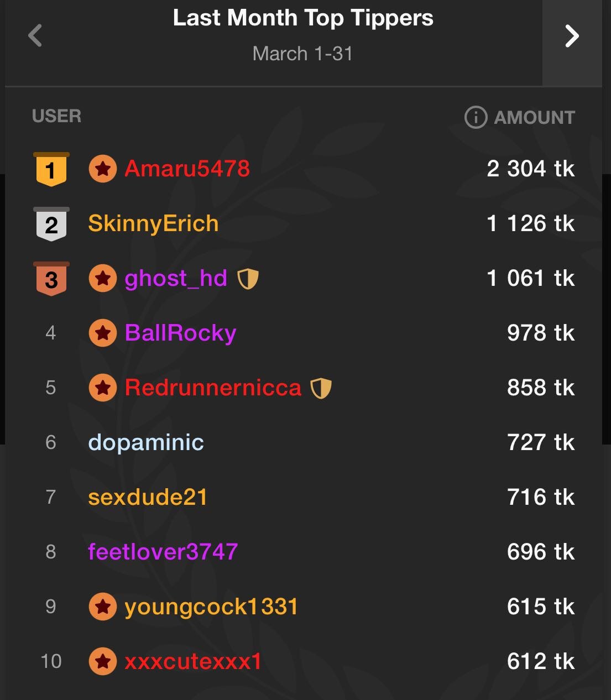
Task: Click the Last Month Top Tippers title
Action: pyautogui.click(x=303, y=18)
